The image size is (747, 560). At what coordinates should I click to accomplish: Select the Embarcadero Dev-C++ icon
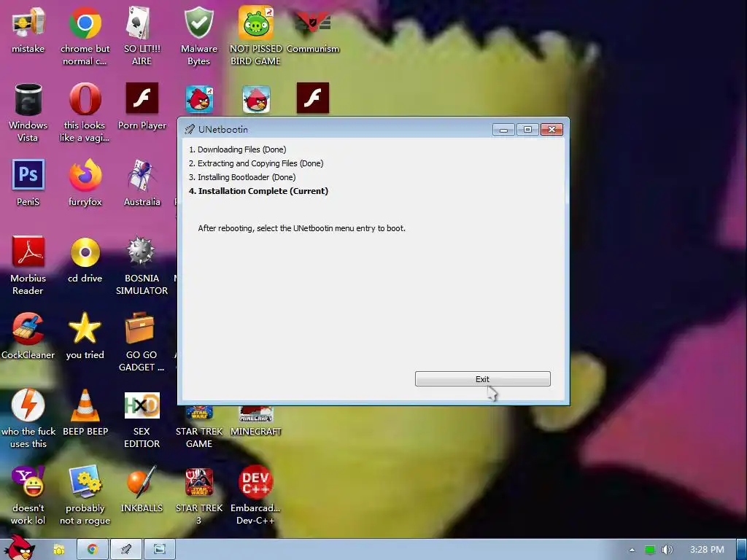pyautogui.click(x=256, y=496)
